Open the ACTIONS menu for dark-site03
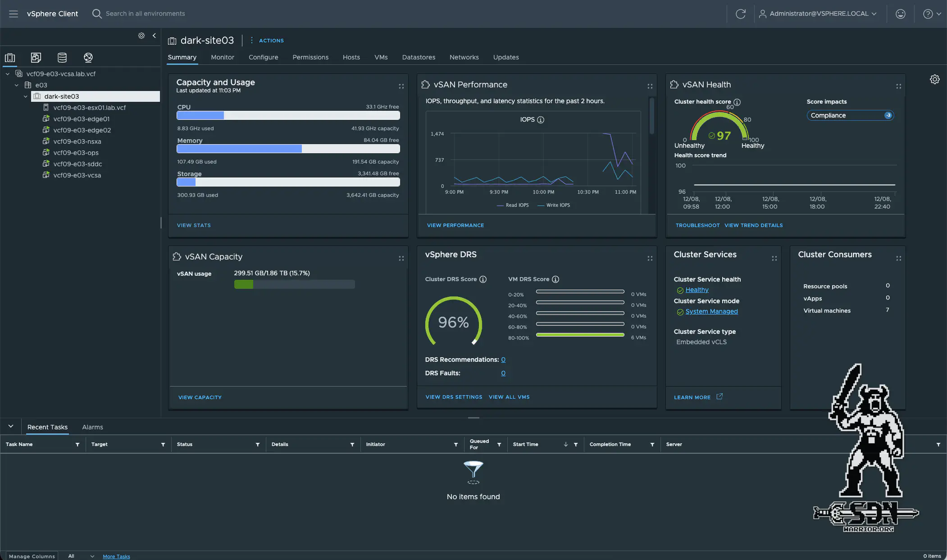The height and width of the screenshot is (560, 947). click(271, 41)
